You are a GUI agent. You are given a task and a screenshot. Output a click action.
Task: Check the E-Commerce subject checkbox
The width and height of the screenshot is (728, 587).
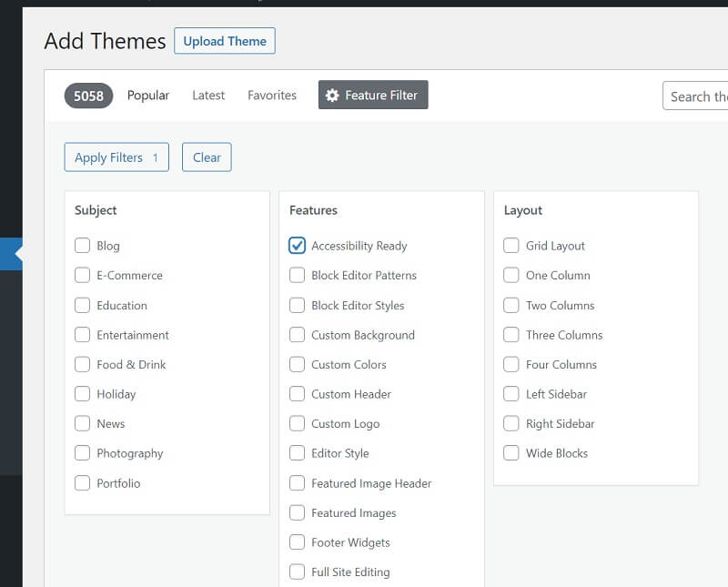(82, 275)
